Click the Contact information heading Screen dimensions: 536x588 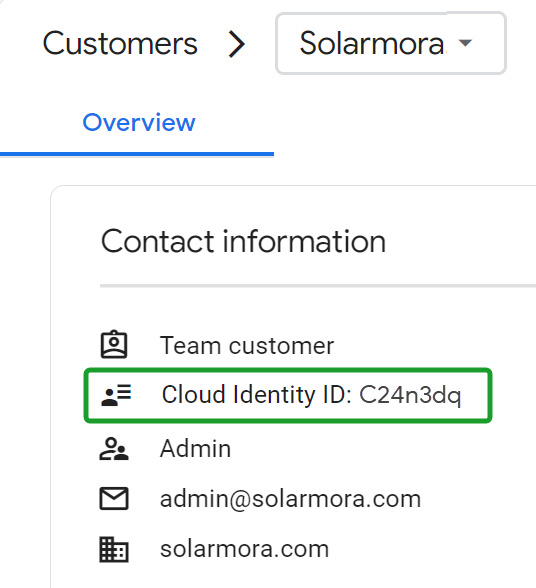click(243, 242)
